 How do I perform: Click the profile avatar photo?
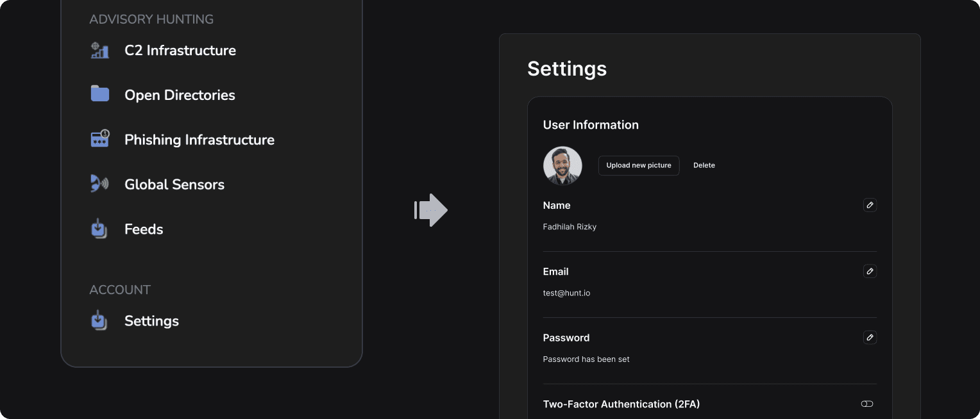pyautogui.click(x=562, y=165)
